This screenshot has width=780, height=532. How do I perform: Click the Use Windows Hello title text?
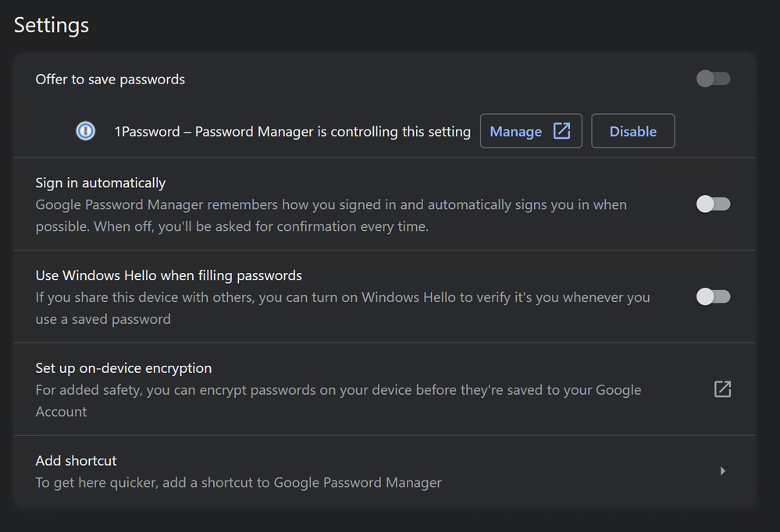(x=169, y=275)
